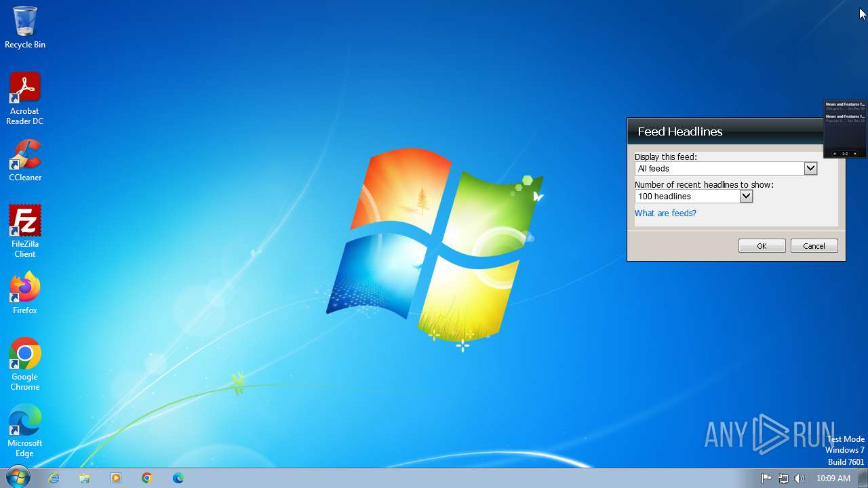Select the CCleaner desktop shortcut

point(25,161)
